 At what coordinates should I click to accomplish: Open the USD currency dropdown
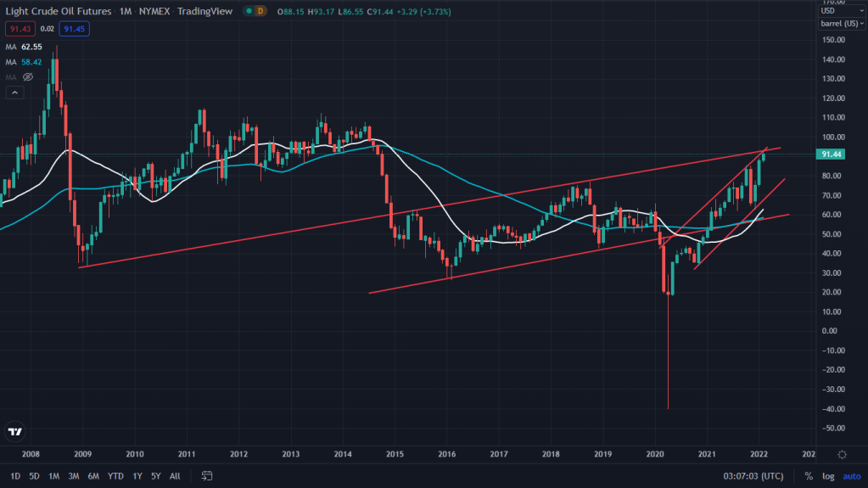tap(841, 12)
